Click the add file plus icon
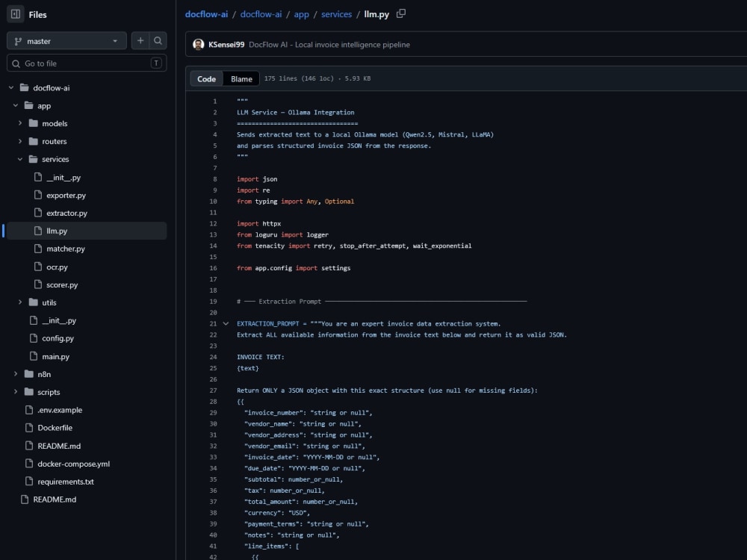The width and height of the screenshot is (747, 560). (x=140, y=41)
